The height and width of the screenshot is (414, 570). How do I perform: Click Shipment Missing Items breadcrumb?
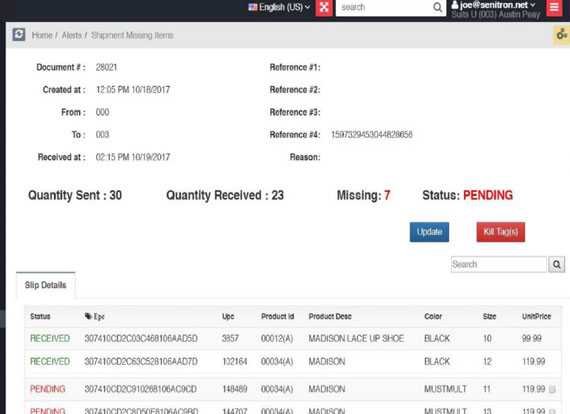[x=132, y=35]
